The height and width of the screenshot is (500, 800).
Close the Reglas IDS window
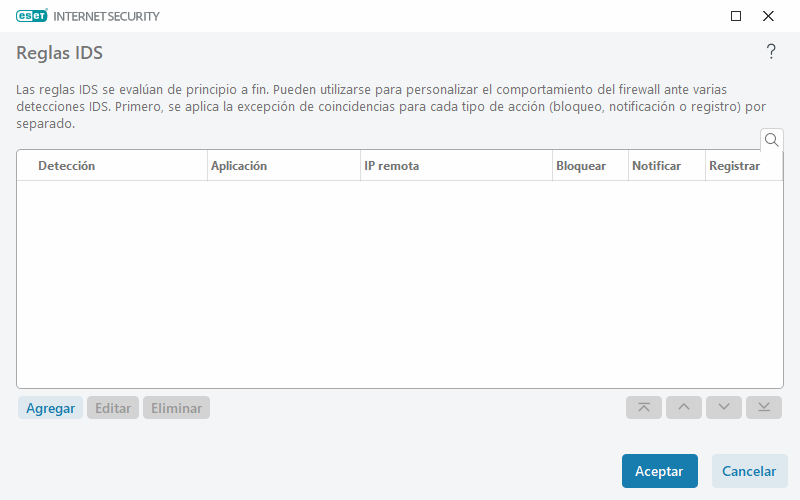[768, 16]
